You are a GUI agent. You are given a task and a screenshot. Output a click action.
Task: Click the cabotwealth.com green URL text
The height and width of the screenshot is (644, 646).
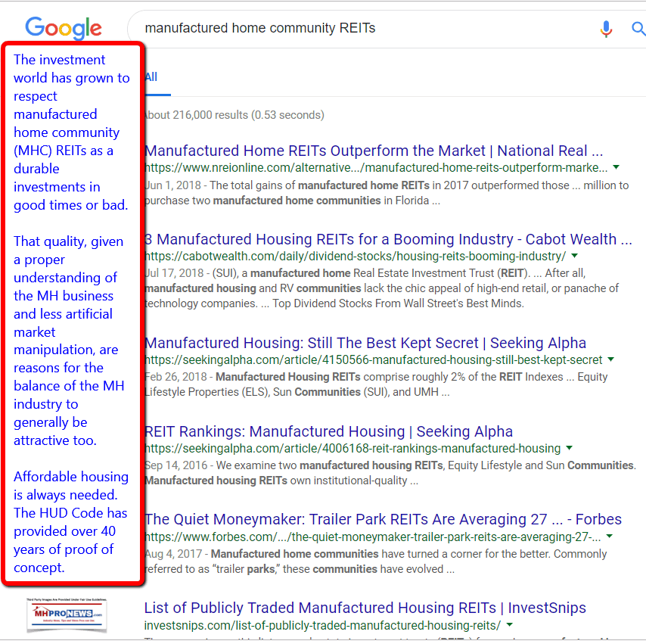pos(355,257)
